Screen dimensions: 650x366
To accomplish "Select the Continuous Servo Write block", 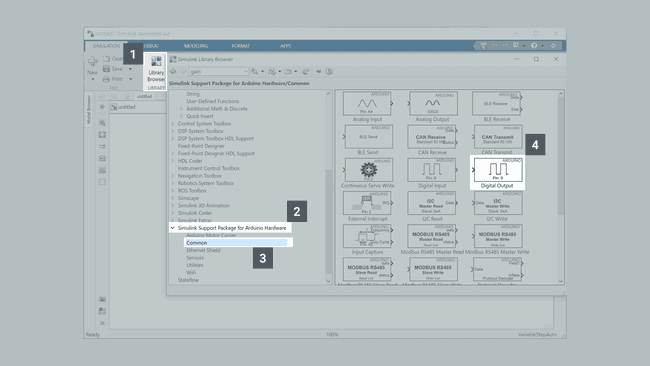I will coord(367,172).
